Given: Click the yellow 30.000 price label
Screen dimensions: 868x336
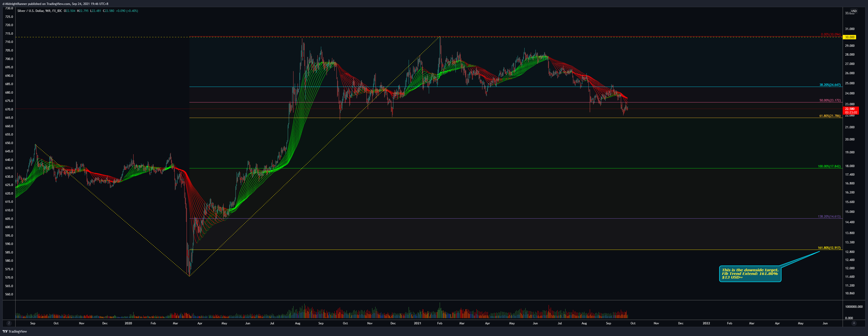Looking at the screenshot, I should (x=850, y=37).
